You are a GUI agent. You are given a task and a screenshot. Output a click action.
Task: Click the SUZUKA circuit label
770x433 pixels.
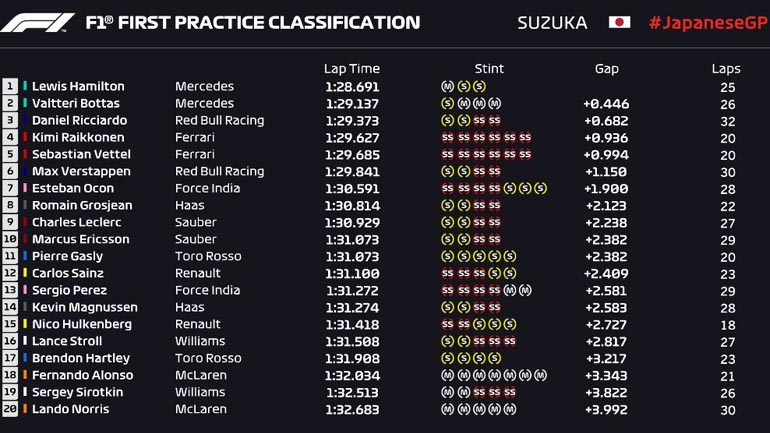pyautogui.click(x=552, y=22)
